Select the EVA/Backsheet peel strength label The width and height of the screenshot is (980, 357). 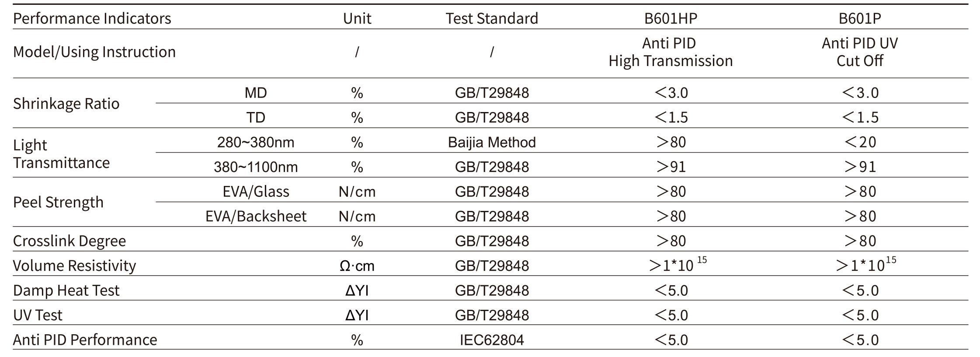[x=256, y=216]
